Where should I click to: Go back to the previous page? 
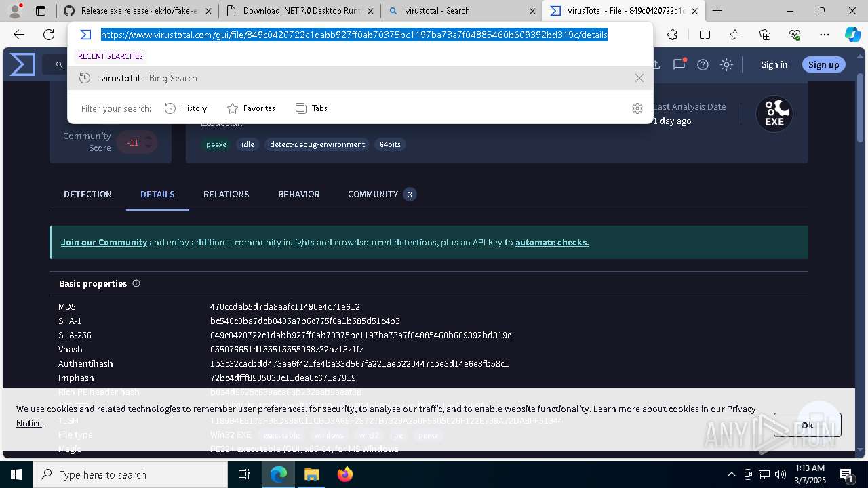coord(19,35)
